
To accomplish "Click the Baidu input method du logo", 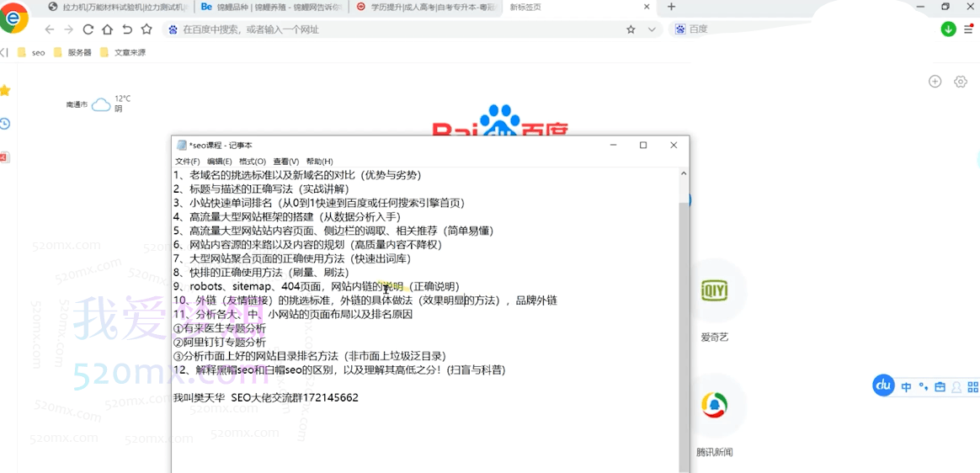I will [x=884, y=385].
